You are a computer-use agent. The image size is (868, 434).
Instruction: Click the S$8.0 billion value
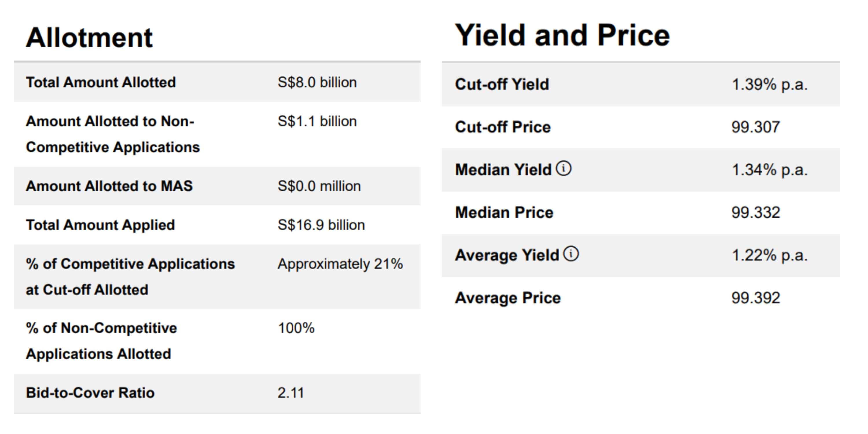coord(317,82)
